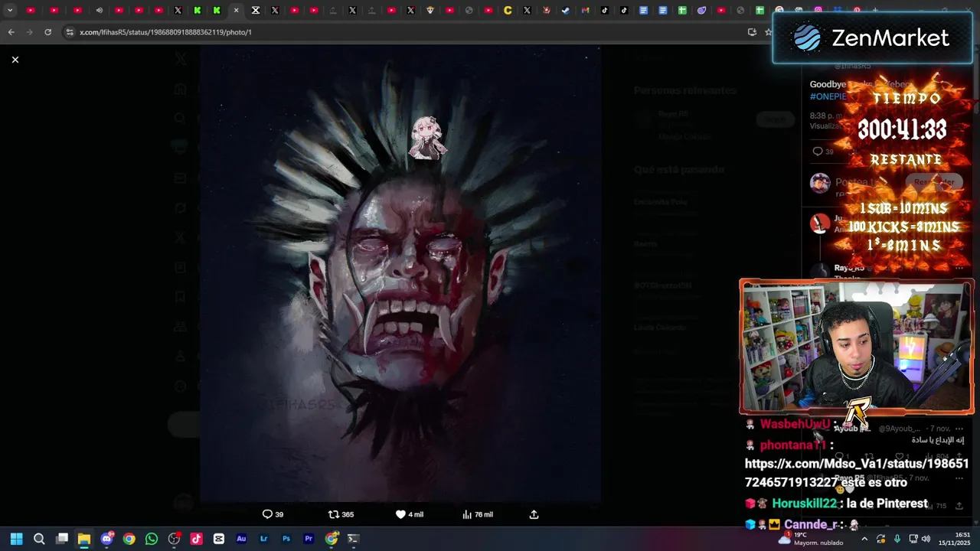980x551 pixels.
Task: Repost using the 365 retweet icon
Action: (341, 514)
